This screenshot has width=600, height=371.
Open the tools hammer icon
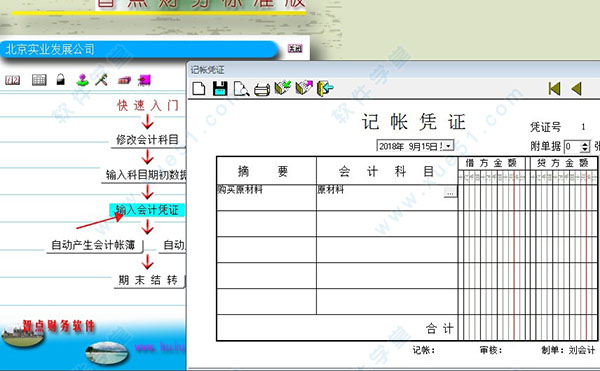click(x=101, y=80)
